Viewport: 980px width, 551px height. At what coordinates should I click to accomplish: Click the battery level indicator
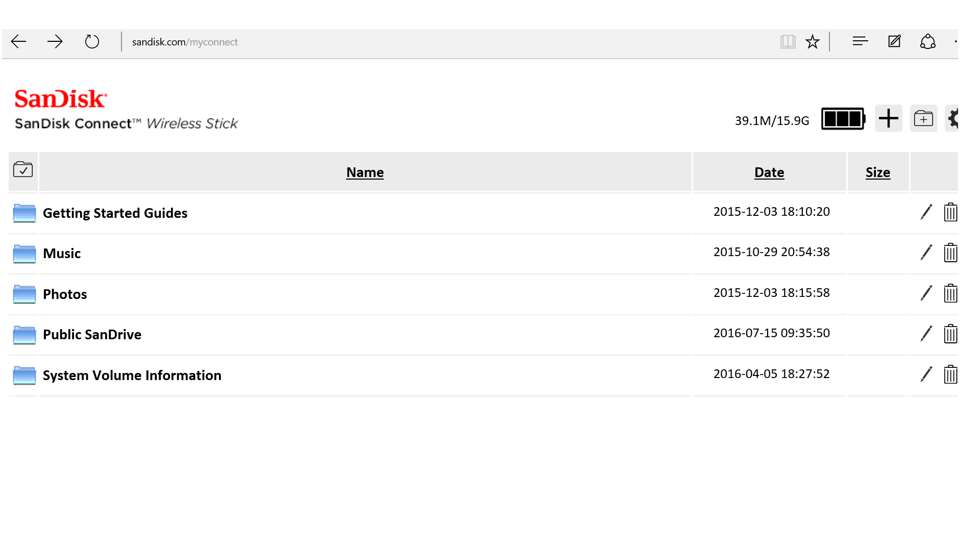pyautogui.click(x=843, y=119)
